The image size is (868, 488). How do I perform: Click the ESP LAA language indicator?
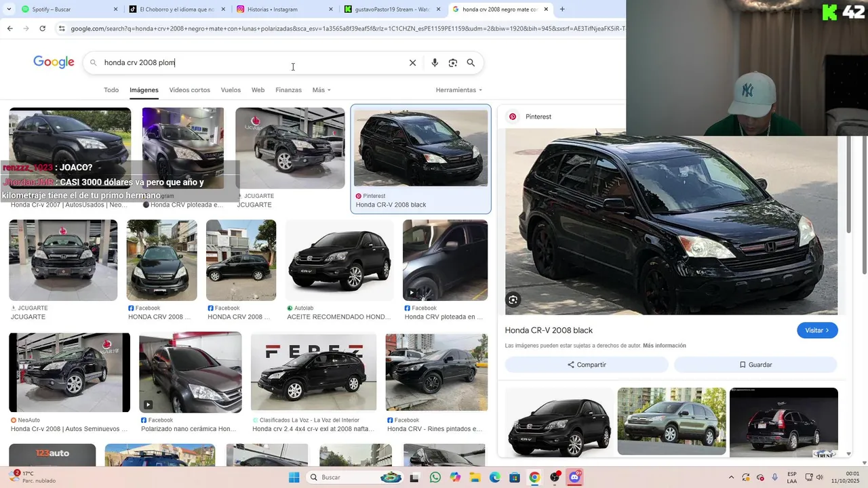tap(792, 477)
